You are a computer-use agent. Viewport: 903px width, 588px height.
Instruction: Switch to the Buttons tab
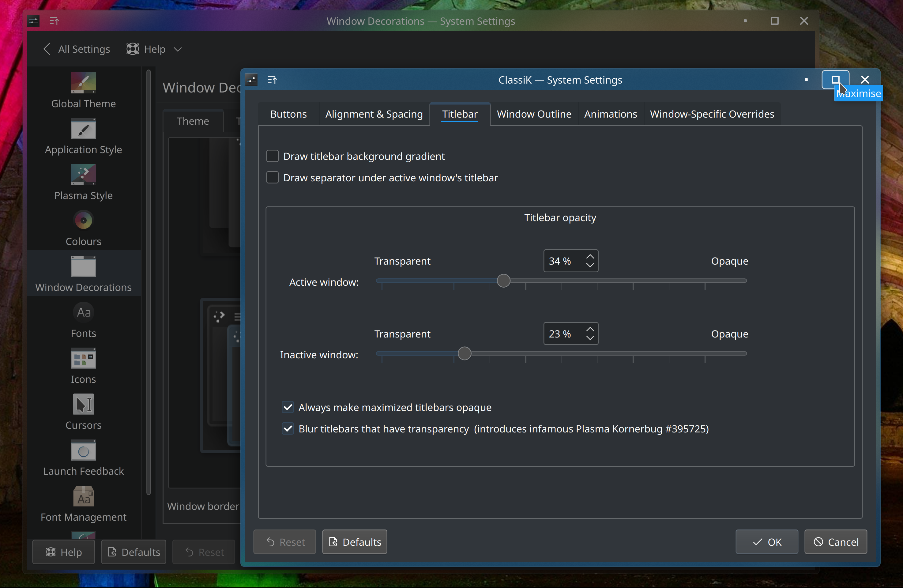tap(288, 114)
